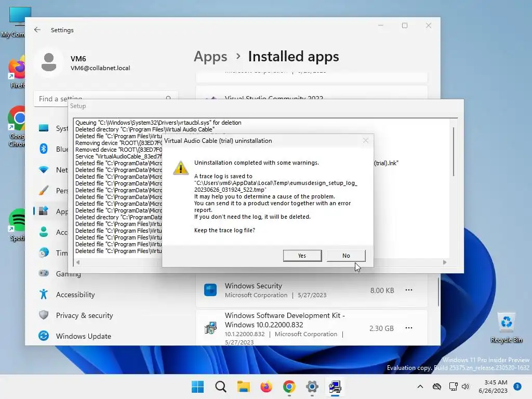Image resolution: width=532 pixels, height=399 pixels.
Task: Click the Deleted directory Virtual Audio Cable log line
Action: coord(145,129)
